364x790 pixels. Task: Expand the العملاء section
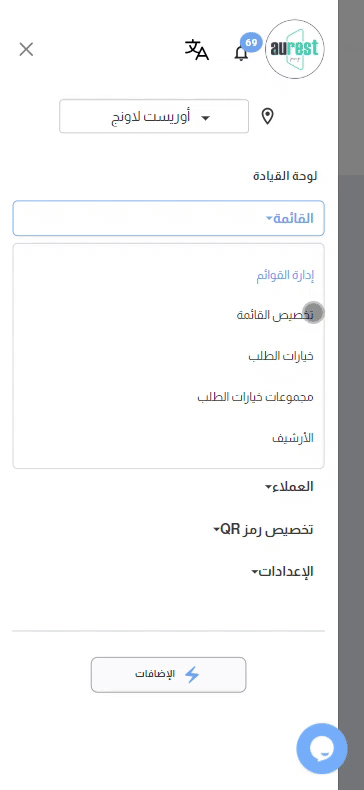click(x=289, y=487)
